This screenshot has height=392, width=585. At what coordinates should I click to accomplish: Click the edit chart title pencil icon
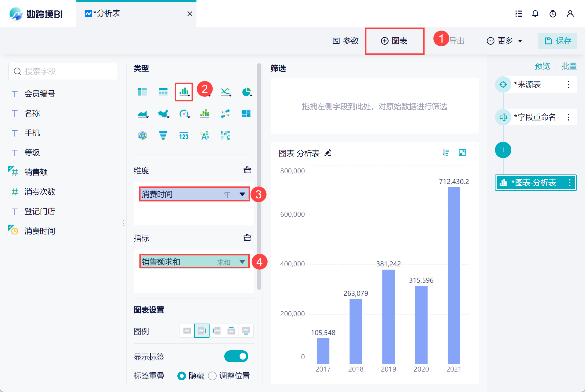(x=328, y=153)
